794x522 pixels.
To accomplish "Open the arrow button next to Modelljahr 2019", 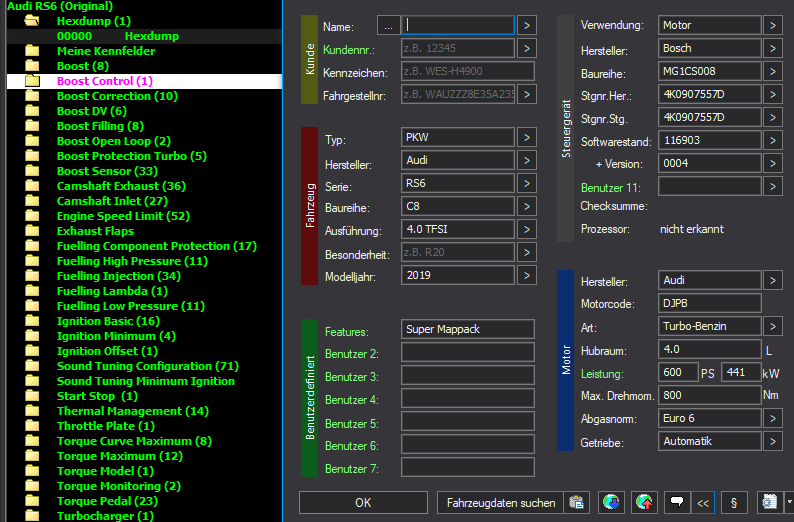I will click(527, 275).
